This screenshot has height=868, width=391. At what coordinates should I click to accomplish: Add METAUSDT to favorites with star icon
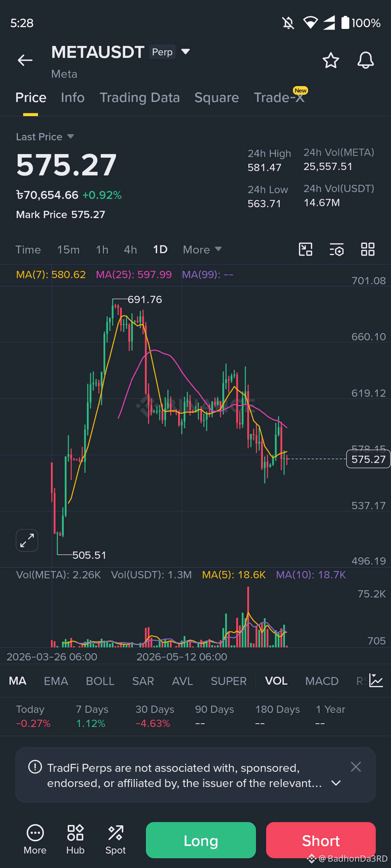tap(331, 60)
